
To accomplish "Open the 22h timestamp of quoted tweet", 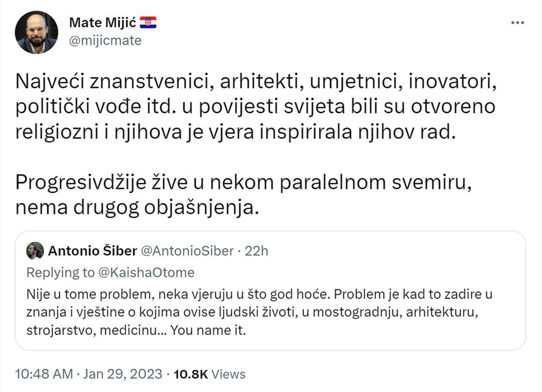I will 256,251.
